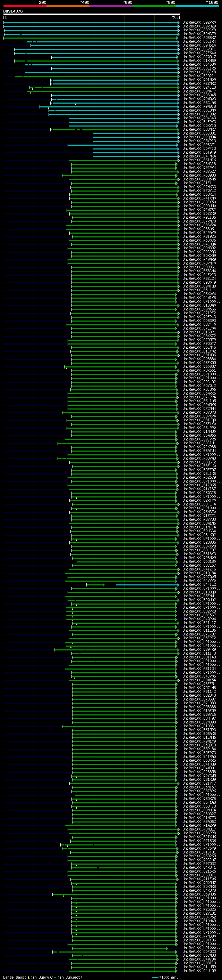The width and height of the screenshot is (222, 980).
Task: Select label UniRef100_B8H5A5
Action: (x=199, y=179)
